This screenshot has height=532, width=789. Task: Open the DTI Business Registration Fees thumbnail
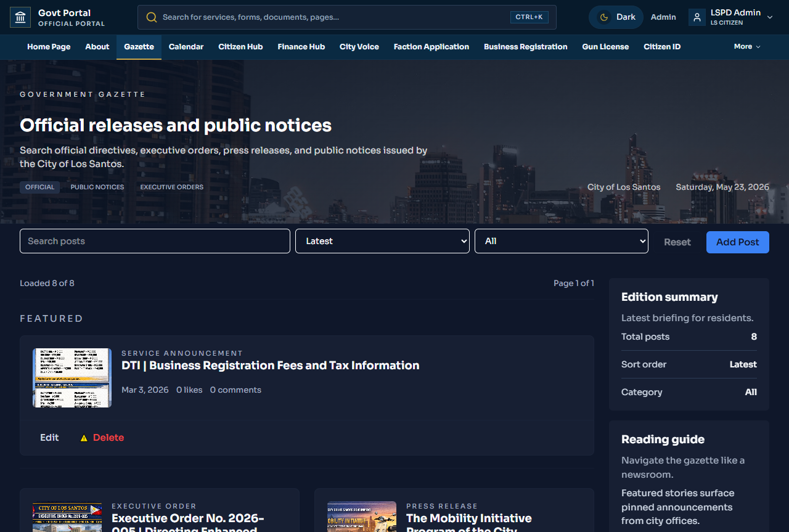pos(72,378)
